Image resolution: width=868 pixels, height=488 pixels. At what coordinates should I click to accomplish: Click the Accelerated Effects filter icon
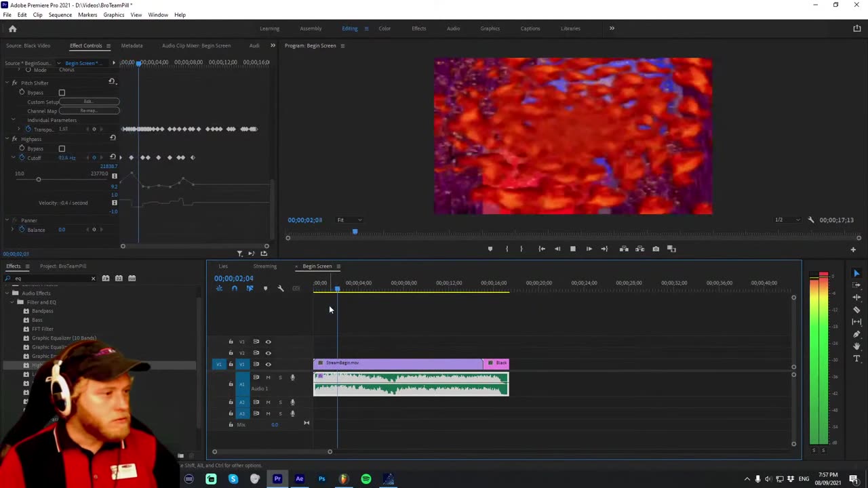(x=105, y=278)
